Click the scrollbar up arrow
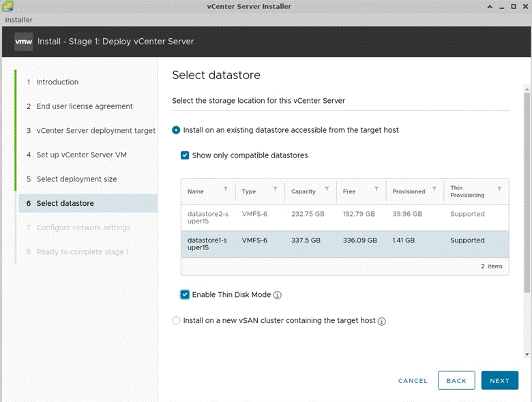This screenshot has width=532, height=402. point(527,89)
